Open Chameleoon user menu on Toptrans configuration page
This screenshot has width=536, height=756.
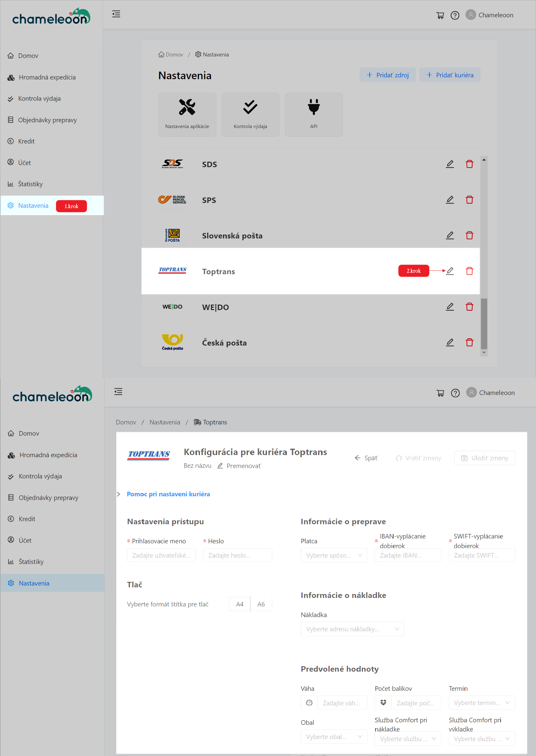[x=490, y=393]
